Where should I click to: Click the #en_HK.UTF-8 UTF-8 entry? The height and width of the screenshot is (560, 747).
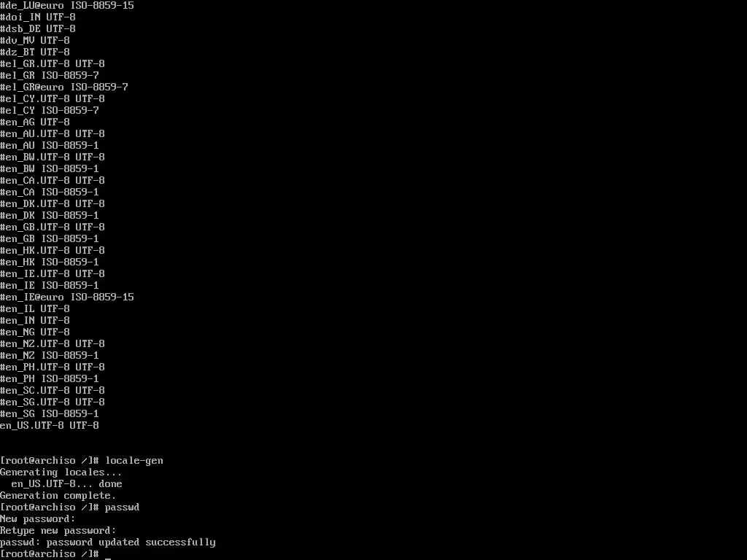pyautogui.click(x=53, y=250)
